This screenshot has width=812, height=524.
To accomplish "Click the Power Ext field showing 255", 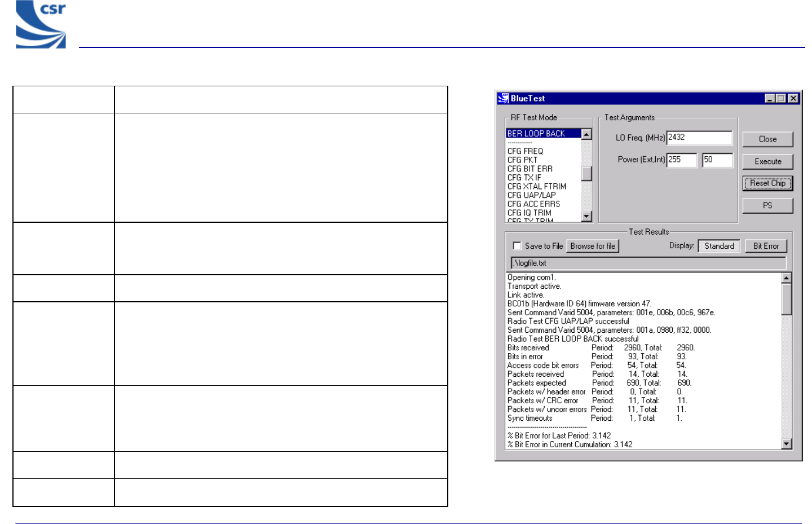I will [682, 160].
